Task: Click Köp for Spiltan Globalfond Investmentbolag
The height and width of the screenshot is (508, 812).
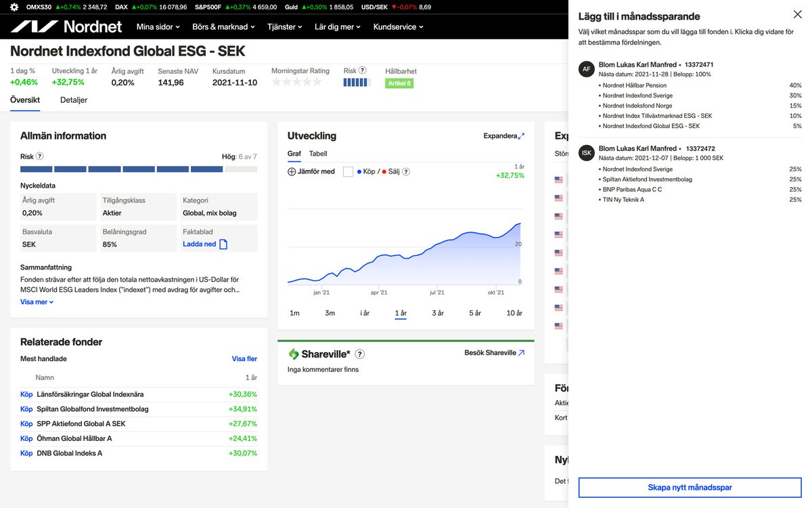Action: point(26,409)
